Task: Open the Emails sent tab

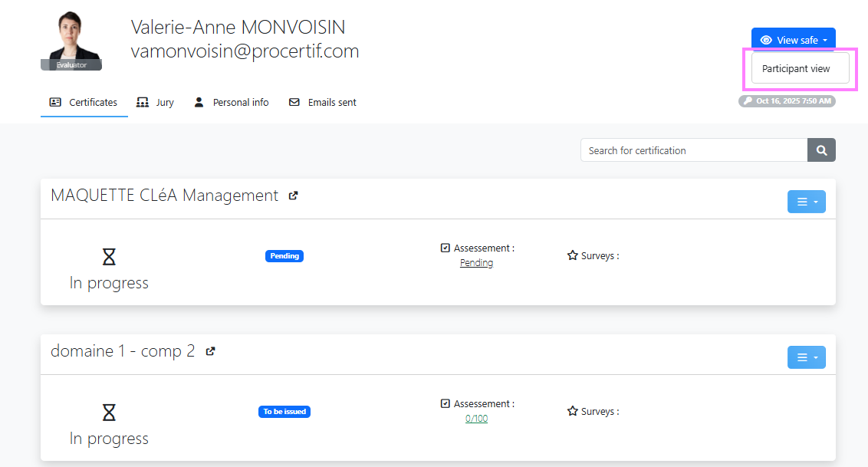Action: (x=322, y=102)
